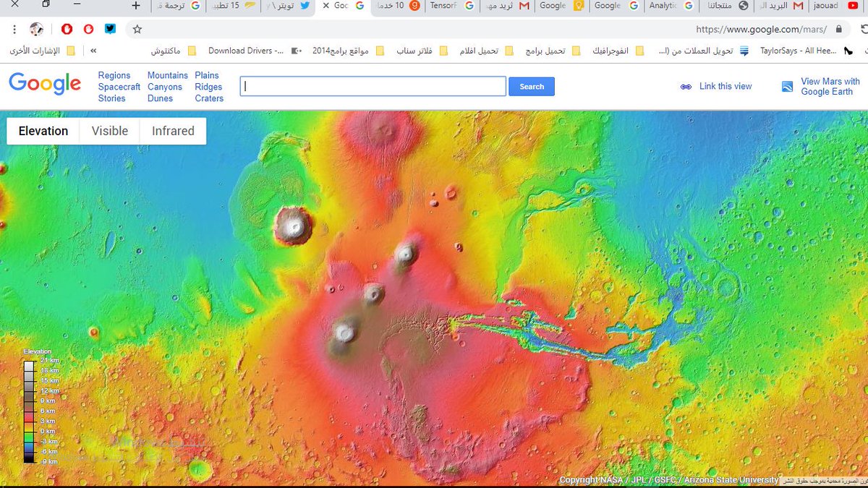Open the Chrome three-dot menu
868x488 pixels.
pos(15,30)
